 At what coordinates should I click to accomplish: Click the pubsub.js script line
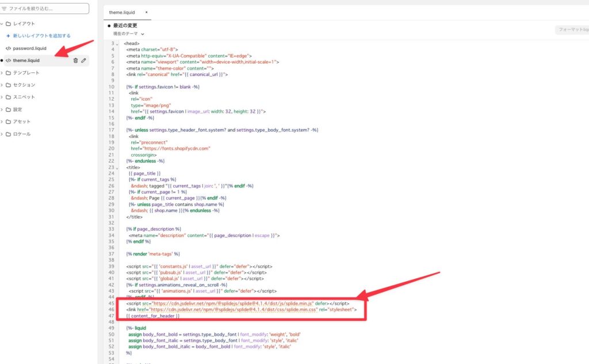[197, 273]
